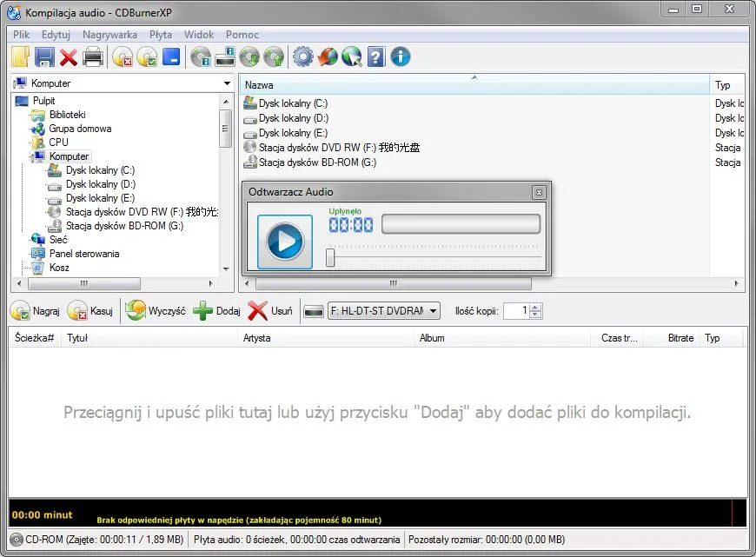756x557 pixels.
Task: Click the erase disc toolbar icon
Action: pyautogui.click(x=123, y=56)
